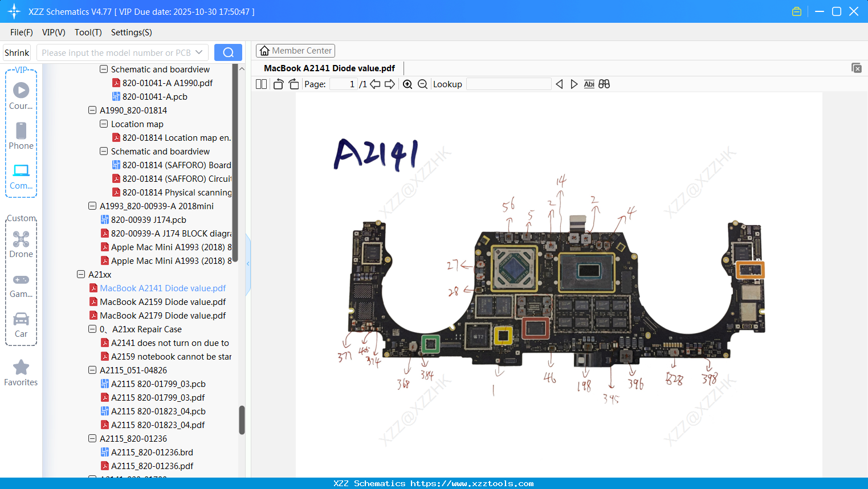The width and height of the screenshot is (868, 489).
Task: Open the Tool(T) menu
Action: 88,32
